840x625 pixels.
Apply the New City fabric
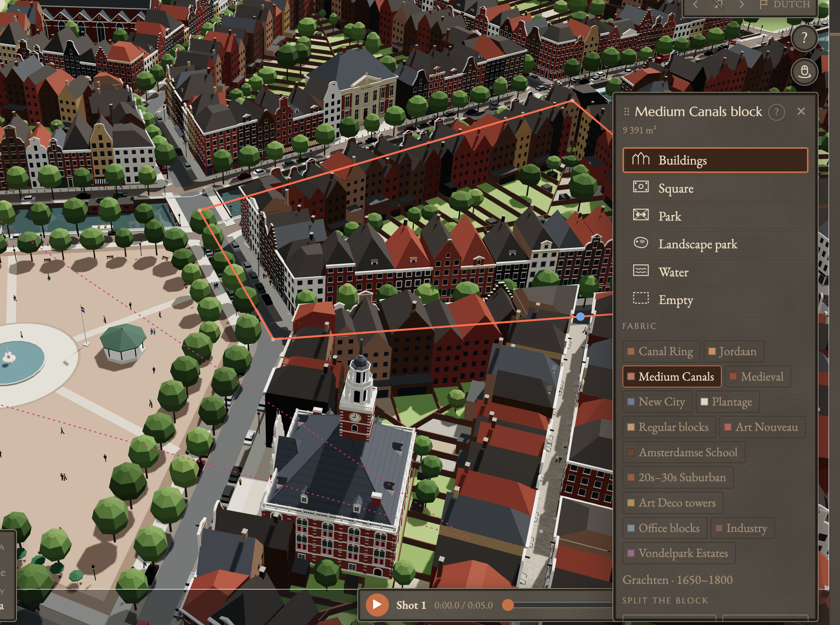[x=657, y=402]
